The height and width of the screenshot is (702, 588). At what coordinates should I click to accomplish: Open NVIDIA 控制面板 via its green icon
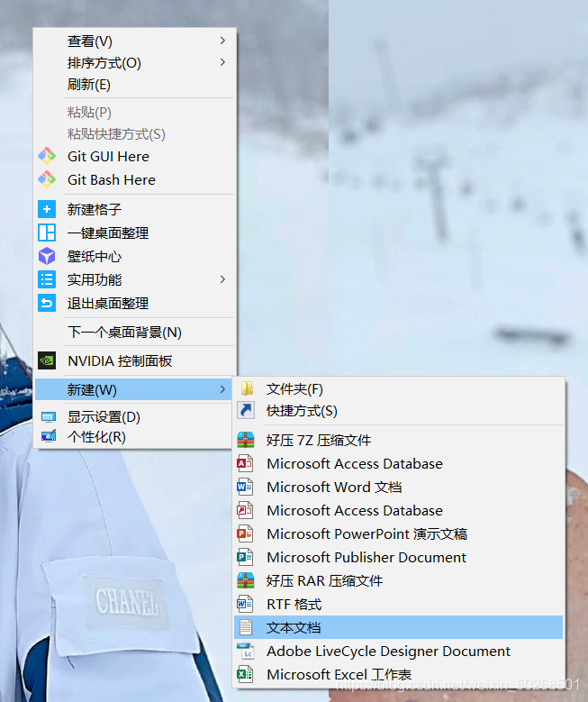[47, 360]
